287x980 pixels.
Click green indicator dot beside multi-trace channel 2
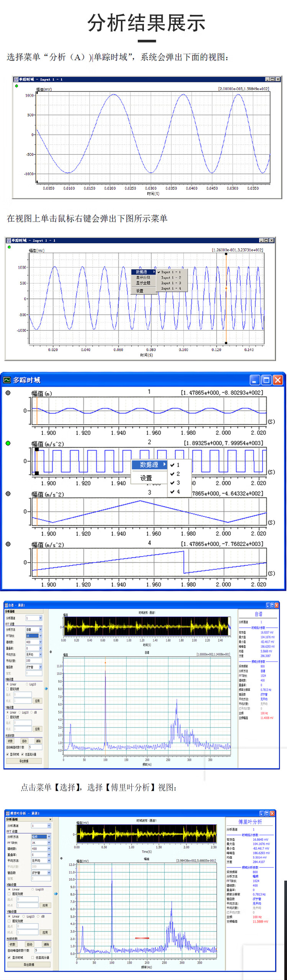(8, 443)
